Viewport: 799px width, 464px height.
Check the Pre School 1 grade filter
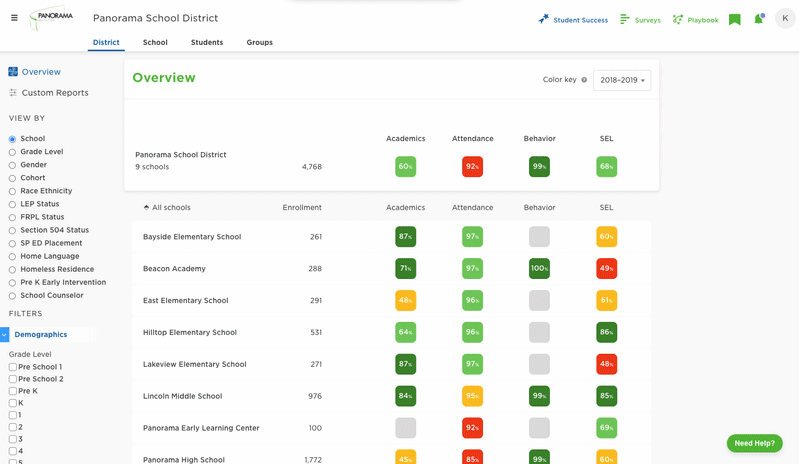click(x=13, y=367)
